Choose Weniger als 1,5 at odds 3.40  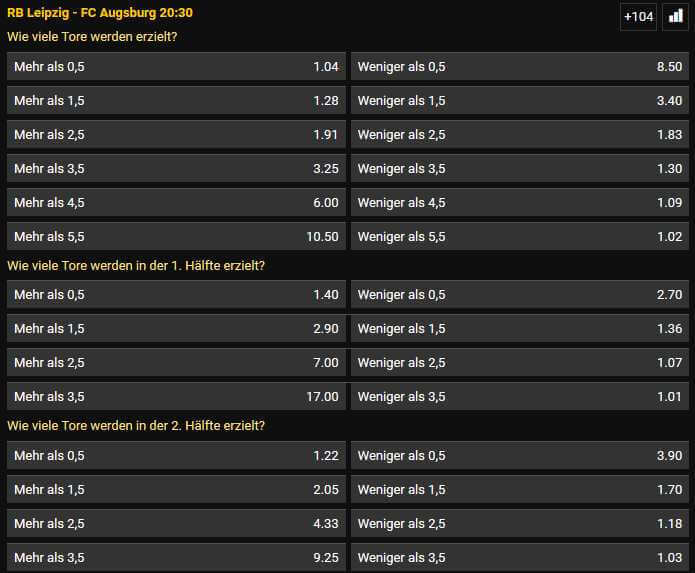pyautogui.click(x=519, y=101)
